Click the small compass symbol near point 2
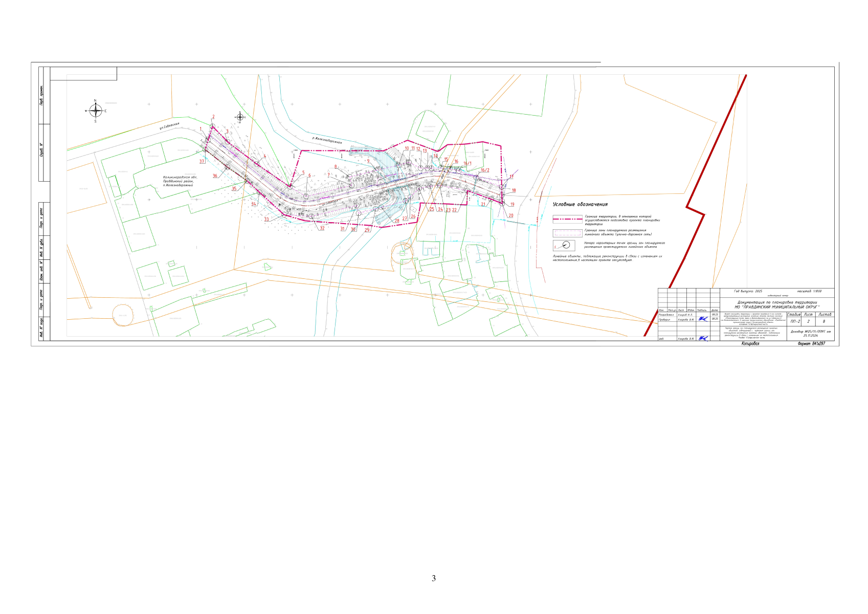Screen dimensions: 868x614 (x=239, y=117)
